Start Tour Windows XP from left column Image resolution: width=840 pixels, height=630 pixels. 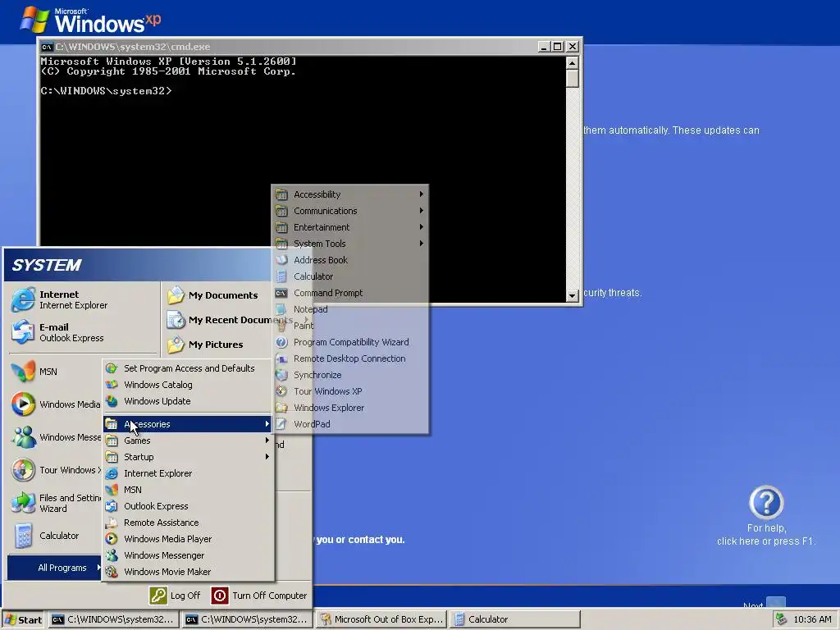[56, 470]
